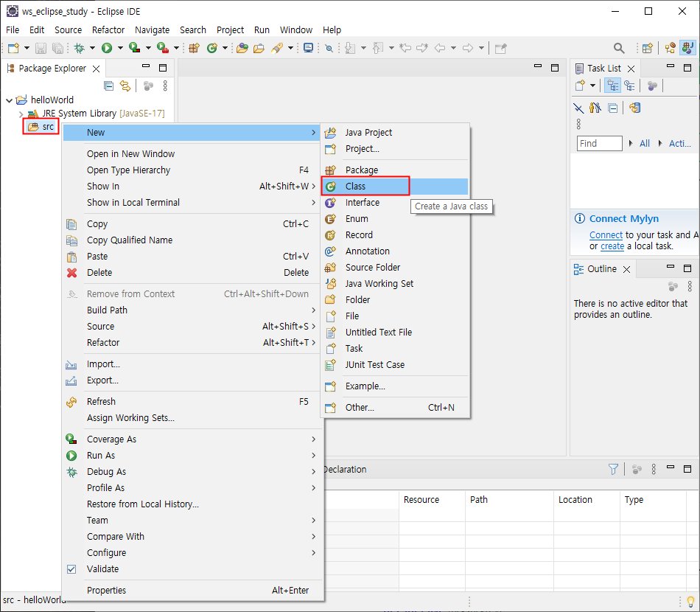The width and height of the screenshot is (700, 612).
Task: Click the New Java Package toolbar icon
Action: coord(194,48)
